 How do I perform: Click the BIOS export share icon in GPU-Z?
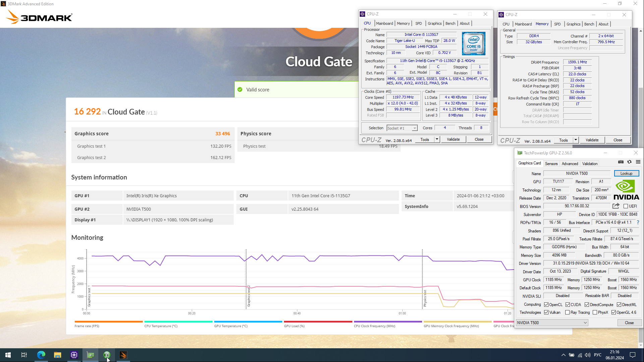pyautogui.click(x=616, y=206)
